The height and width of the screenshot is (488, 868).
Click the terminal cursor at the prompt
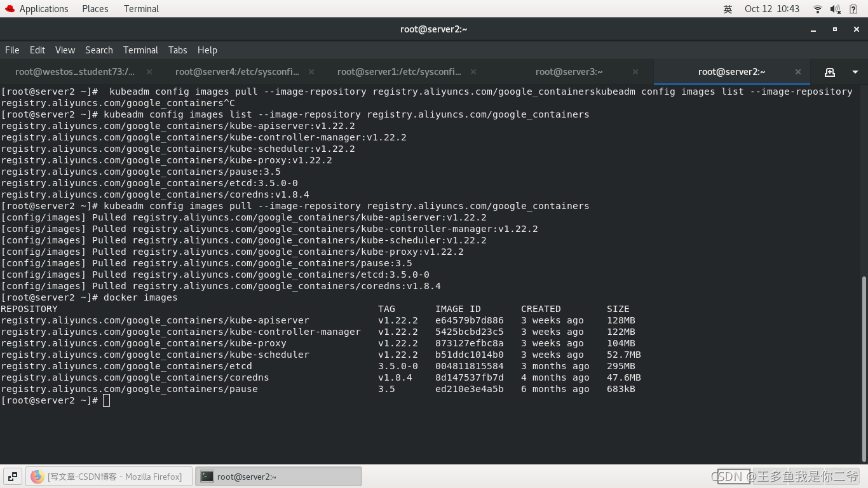[106, 400]
